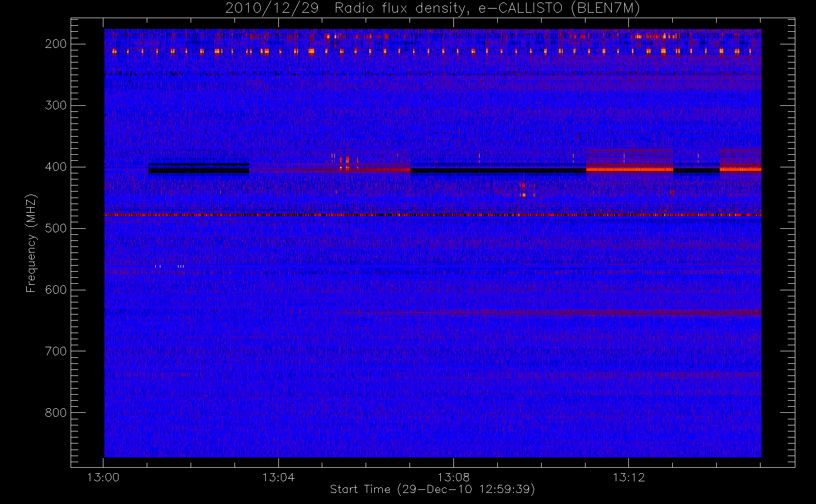Click the 600 frequency tick label
Image resolution: width=816 pixels, height=504 pixels.
pyautogui.click(x=56, y=290)
